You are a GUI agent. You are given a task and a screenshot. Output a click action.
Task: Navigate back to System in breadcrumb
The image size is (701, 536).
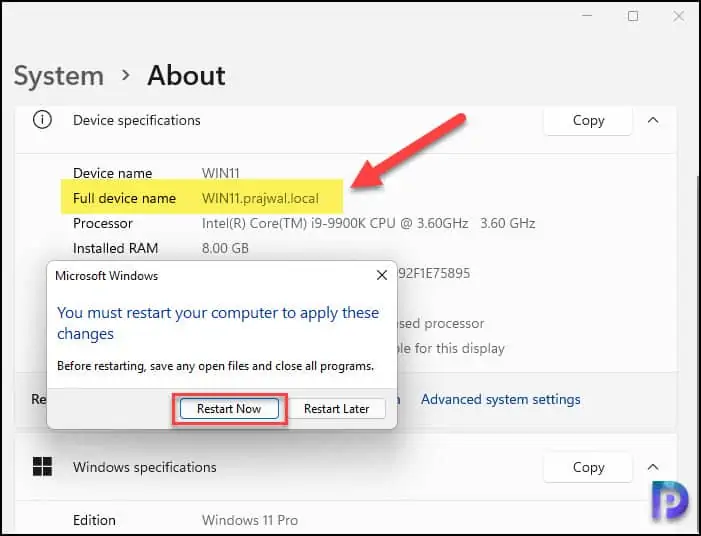(x=58, y=76)
